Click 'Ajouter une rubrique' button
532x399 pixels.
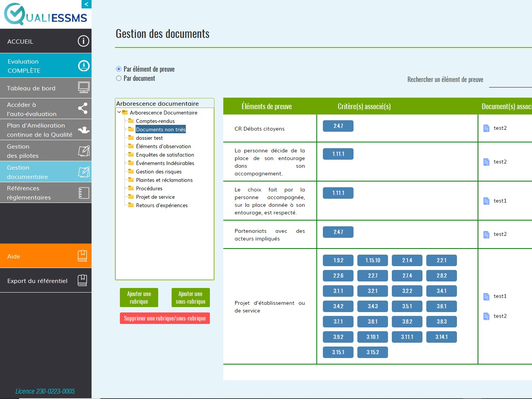139,298
